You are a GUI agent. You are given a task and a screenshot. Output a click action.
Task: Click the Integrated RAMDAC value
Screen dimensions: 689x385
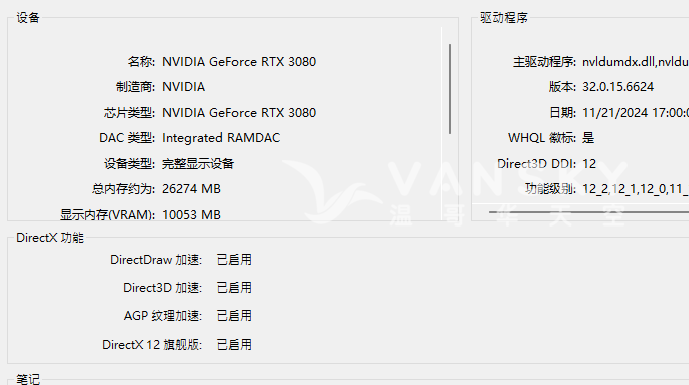coord(221,138)
